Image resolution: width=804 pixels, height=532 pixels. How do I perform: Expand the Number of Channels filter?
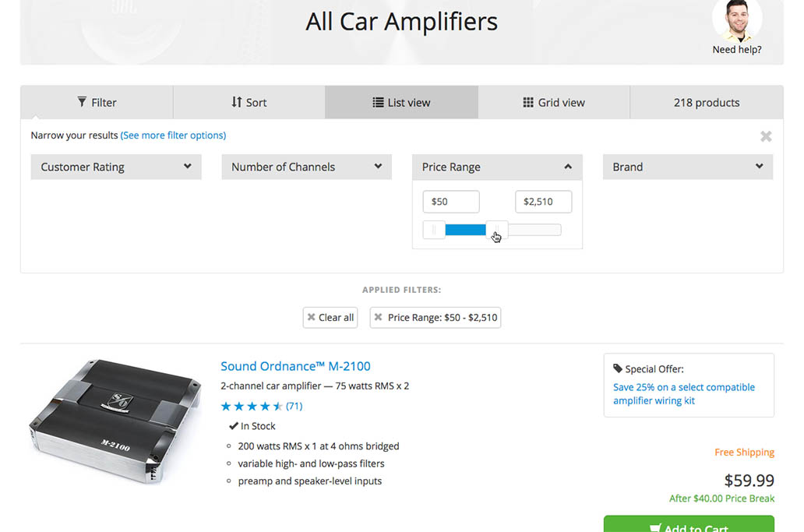click(306, 167)
